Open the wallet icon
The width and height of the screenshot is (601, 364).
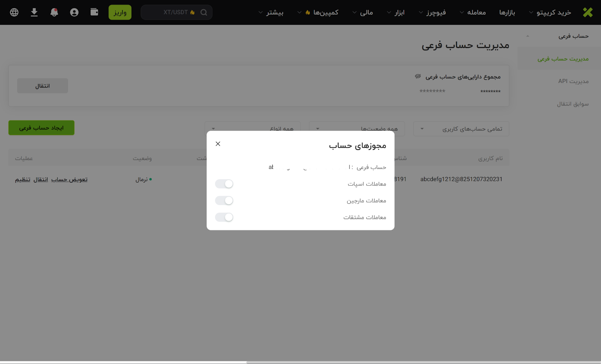(x=94, y=12)
